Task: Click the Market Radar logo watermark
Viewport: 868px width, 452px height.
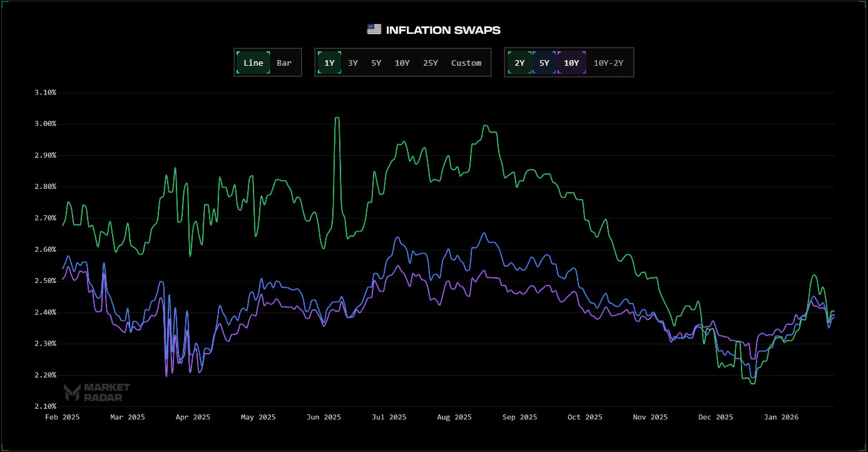Action: click(x=97, y=393)
